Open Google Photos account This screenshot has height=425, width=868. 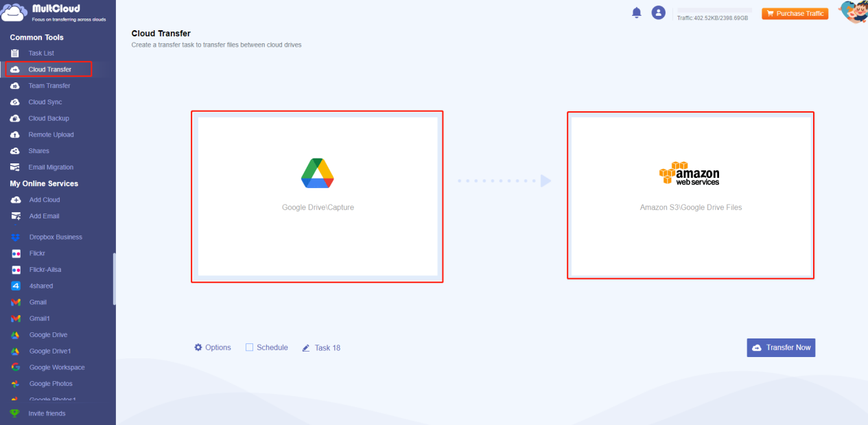[51, 384]
